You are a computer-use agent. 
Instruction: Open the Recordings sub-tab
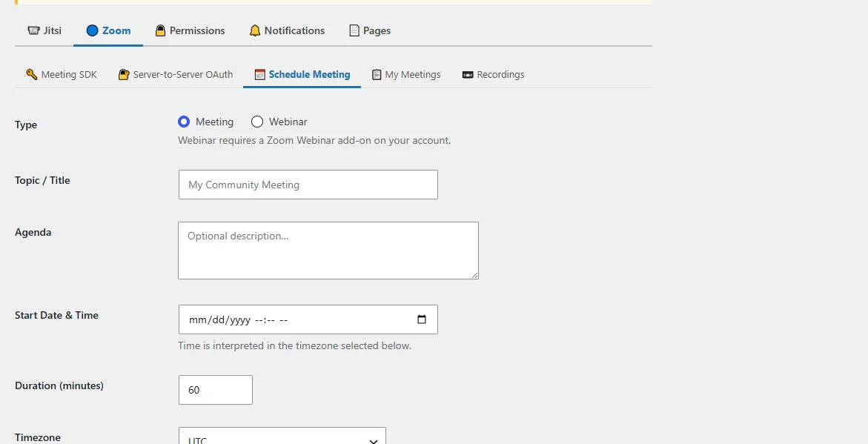493,74
